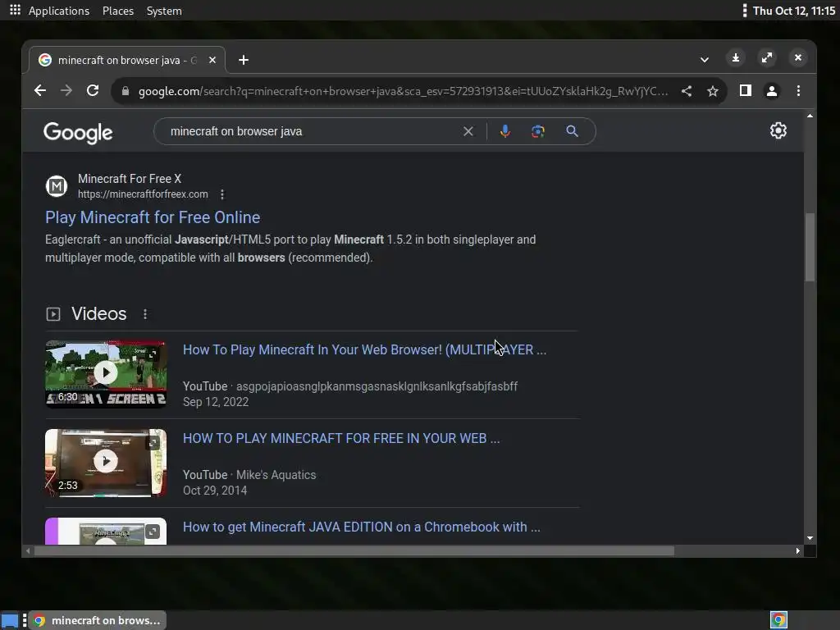Open options for the Minecraft For Free X result
Image resolution: width=840 pixels, height=630 pixels.
[x=222, y=194]
